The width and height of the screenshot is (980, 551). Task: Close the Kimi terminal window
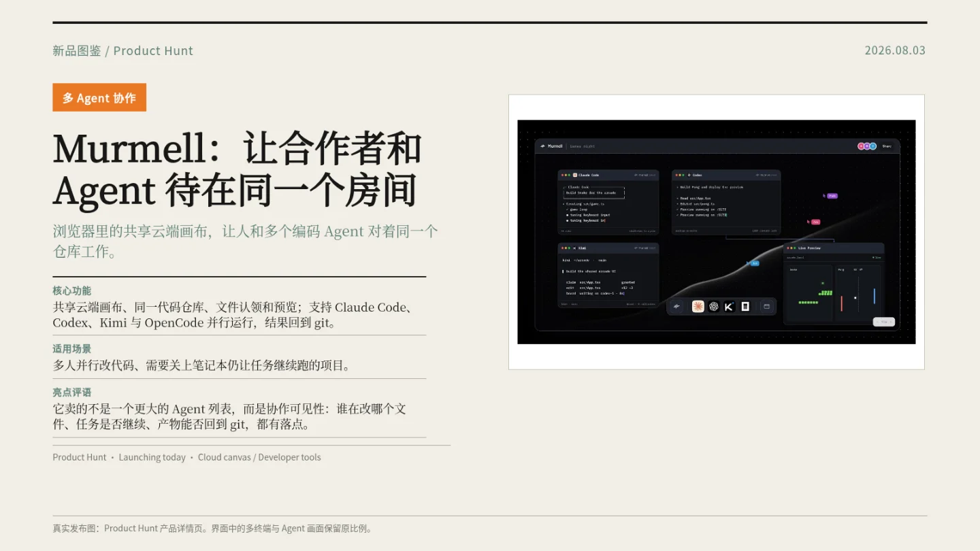pos(563,248)
